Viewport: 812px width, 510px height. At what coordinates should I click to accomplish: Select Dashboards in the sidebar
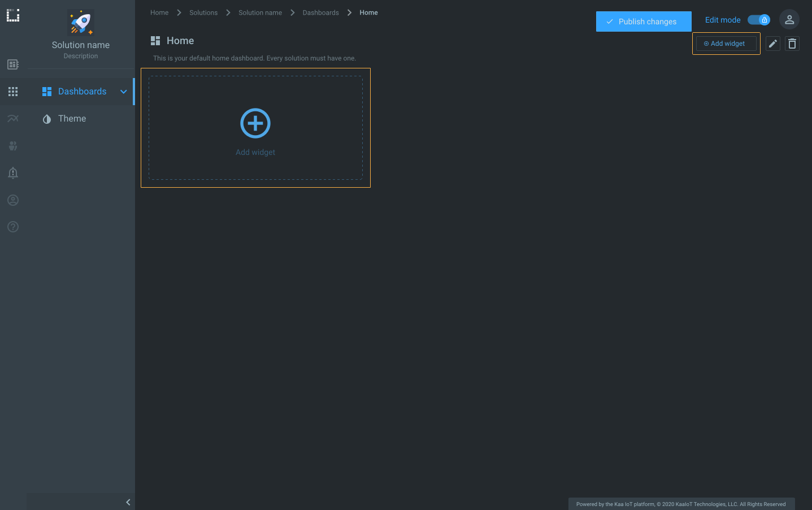click(x=82, y=92)
